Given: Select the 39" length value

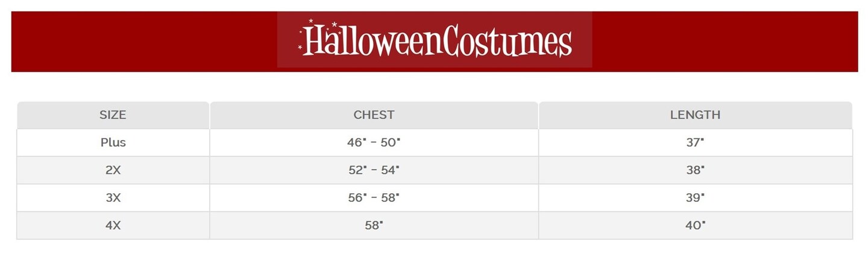Looking at the screenshot, I should pyautogui.click(x=695, y=197).
